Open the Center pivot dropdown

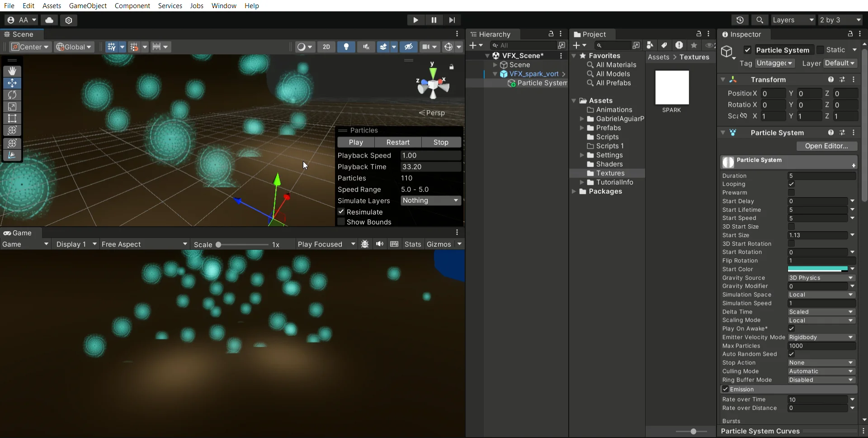click(30, 47)
